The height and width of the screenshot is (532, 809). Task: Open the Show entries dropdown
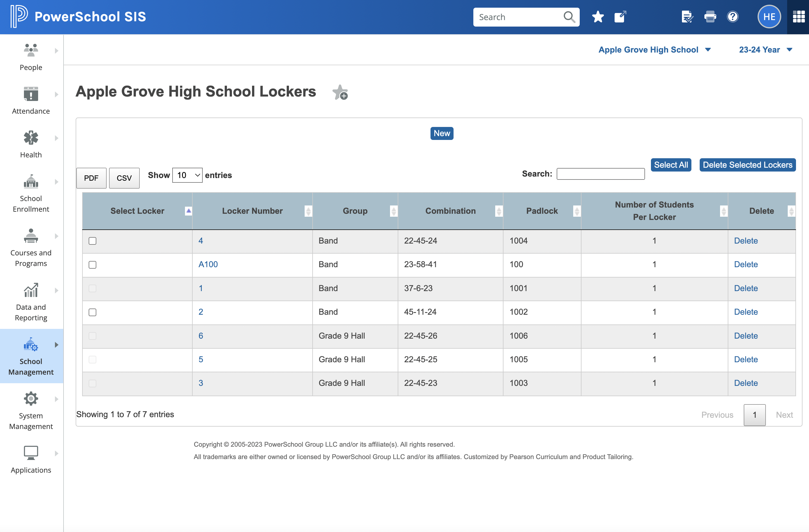click(x=187, y=175)
